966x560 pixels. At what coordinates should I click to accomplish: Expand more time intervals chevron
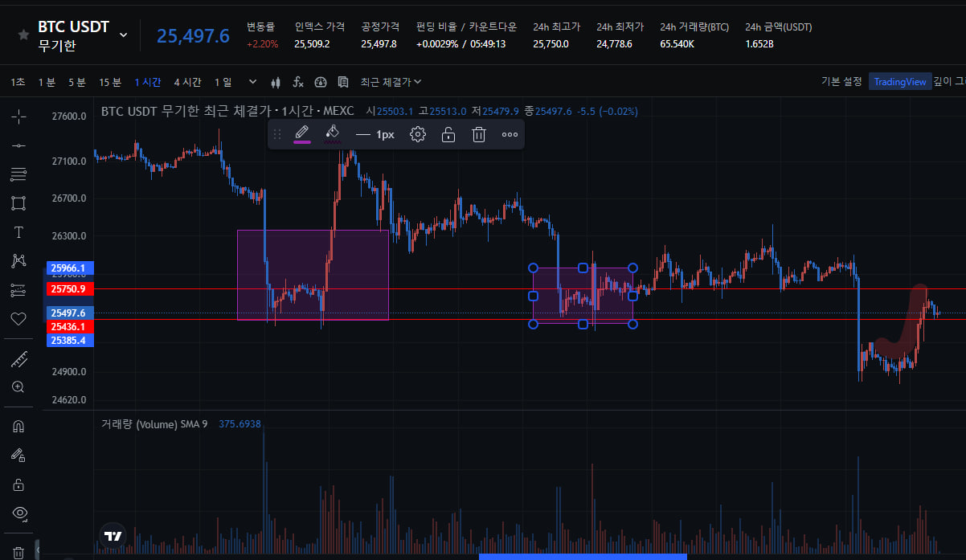[253, 82]
